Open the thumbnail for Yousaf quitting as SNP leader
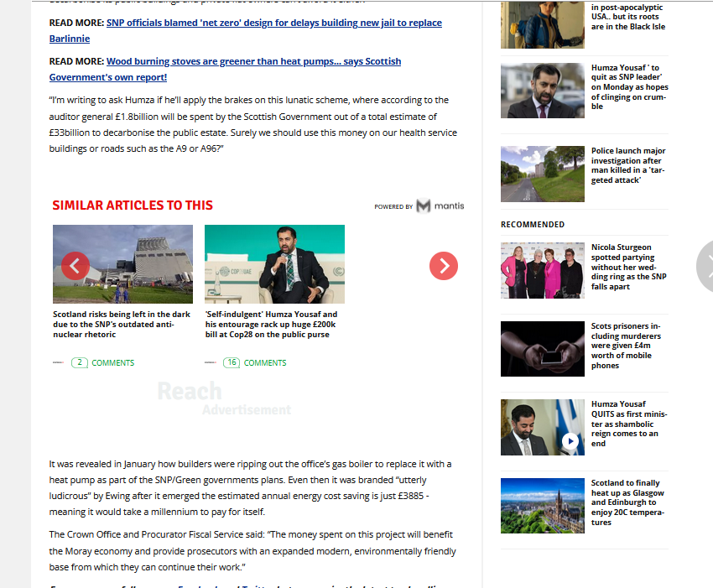 [x=543, y=91]
